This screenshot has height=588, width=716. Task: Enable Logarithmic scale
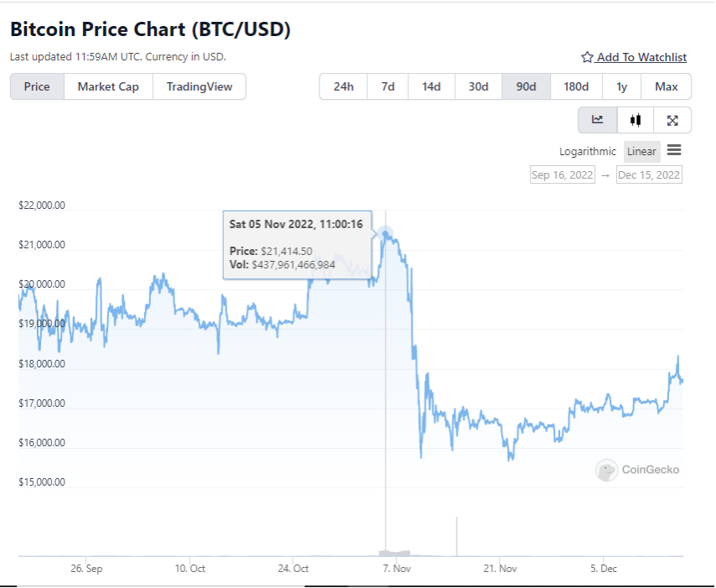click(588, 152)
